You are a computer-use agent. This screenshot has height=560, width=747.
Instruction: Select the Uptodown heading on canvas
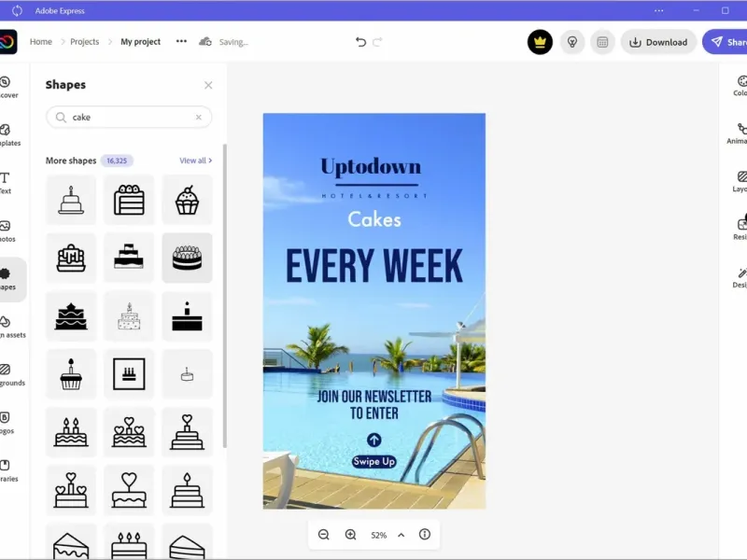tap(371, 167)
